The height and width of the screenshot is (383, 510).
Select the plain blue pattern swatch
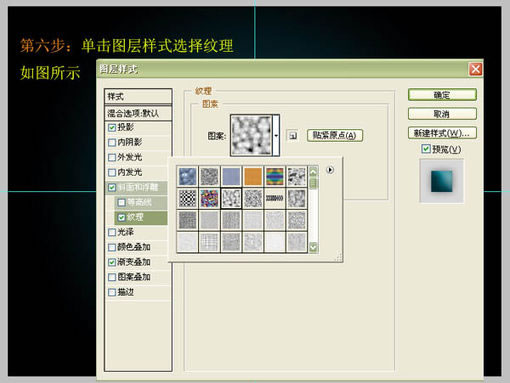point(231,176)
